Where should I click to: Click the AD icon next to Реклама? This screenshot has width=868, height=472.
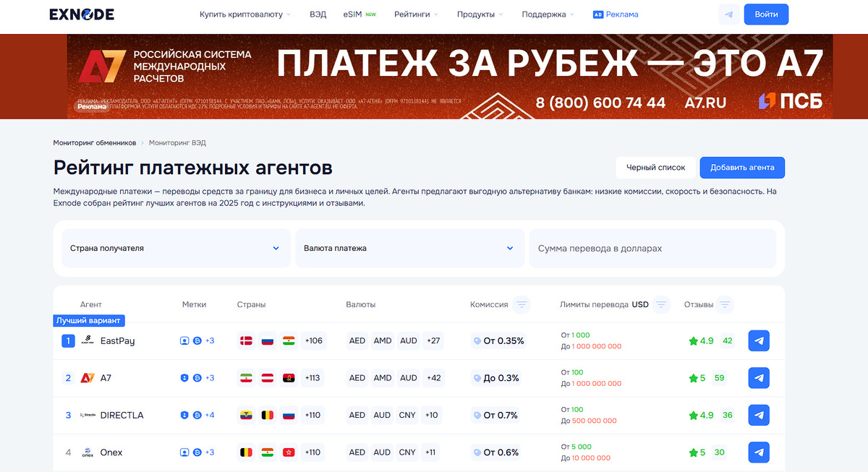(597, 14)
